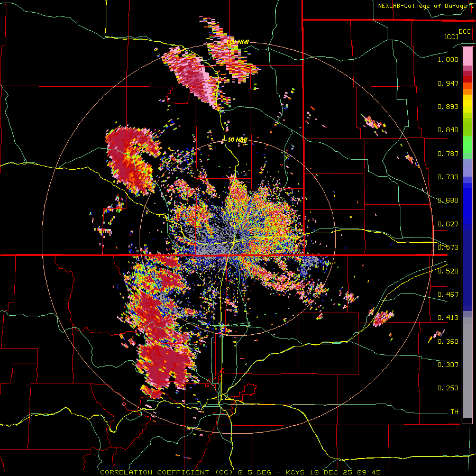Click the 10 DEC 25 09:45 timestamp
The width and height of the screenshot is (476, 476).
point(345,472)
